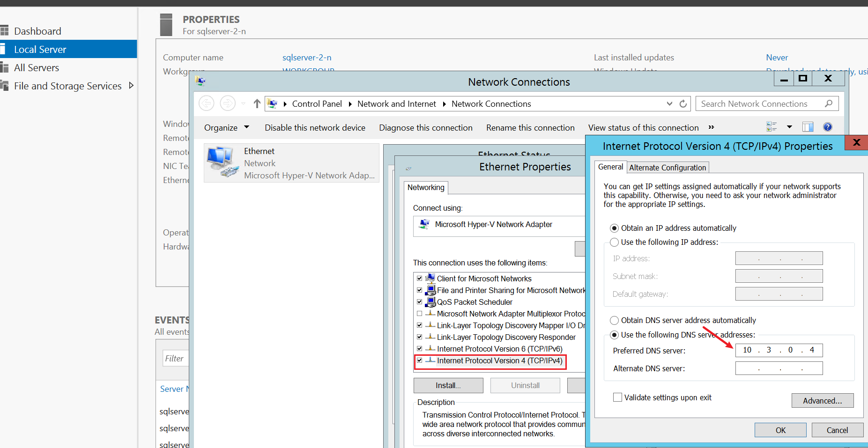Screen dimensions: 868x448
Task: Expand File and Storage Services
Action: coord(131,86)
